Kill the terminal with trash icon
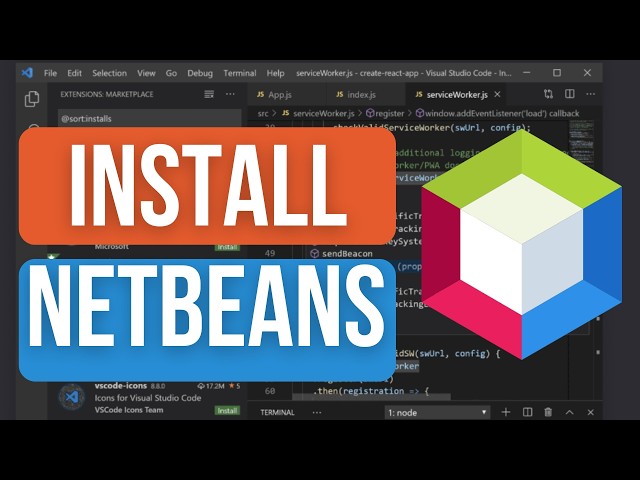The image size is (640, 480). point(548,412)
